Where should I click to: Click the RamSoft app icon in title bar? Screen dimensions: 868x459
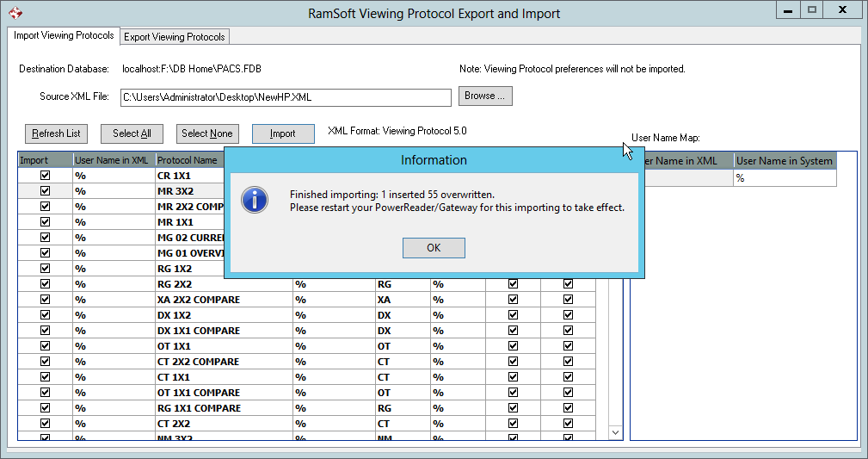(15, 14)
